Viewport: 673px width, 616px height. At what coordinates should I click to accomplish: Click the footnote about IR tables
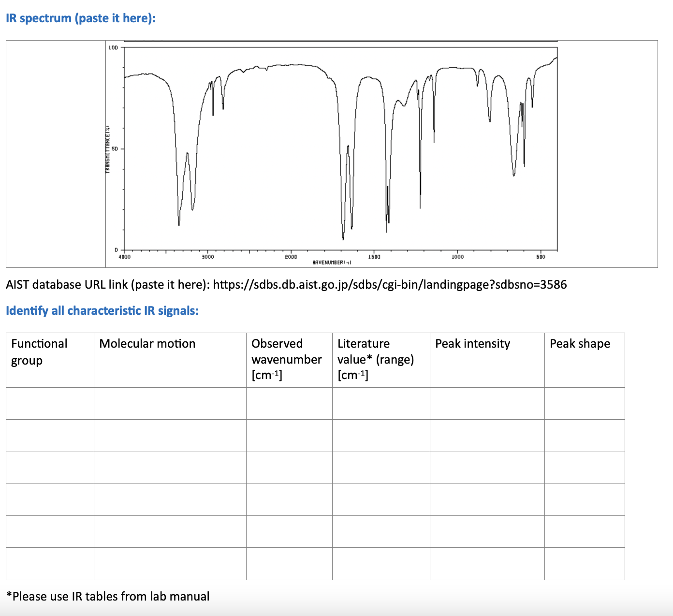click(x=107, y=596)
